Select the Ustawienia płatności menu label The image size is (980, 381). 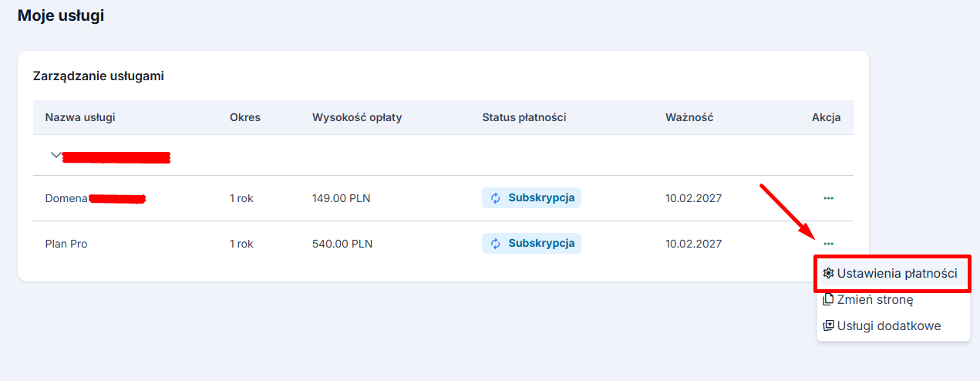[897, 274]
